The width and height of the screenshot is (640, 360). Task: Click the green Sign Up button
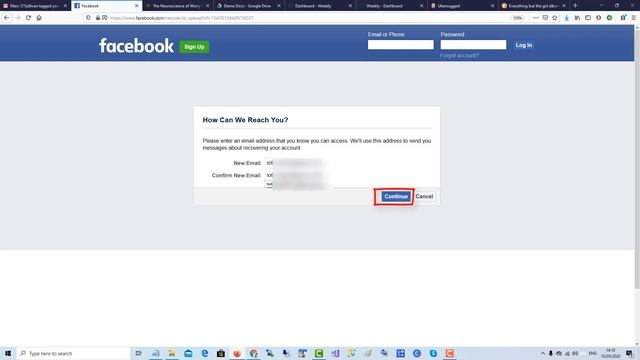point(194,47)
